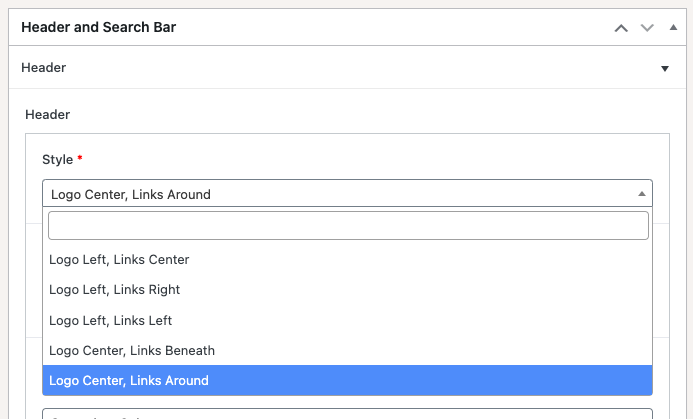The width and height of the screenshot is (693, 419).
Task: Click the "Style" field label
Action: pos(57,159)
